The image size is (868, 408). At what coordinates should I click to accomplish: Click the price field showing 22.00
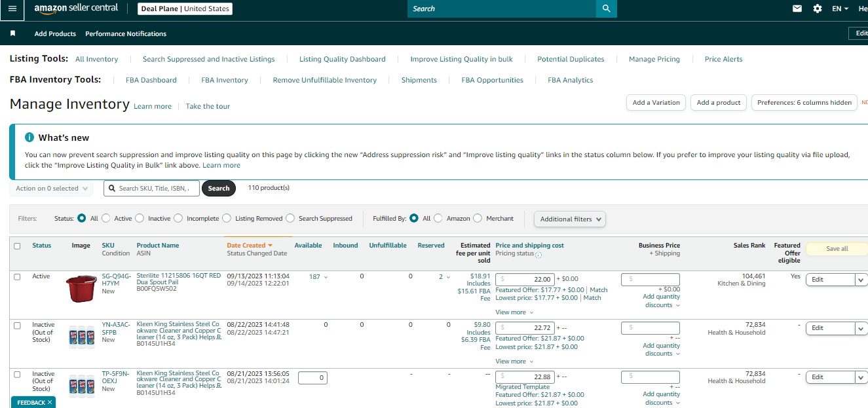pos(525,279)
